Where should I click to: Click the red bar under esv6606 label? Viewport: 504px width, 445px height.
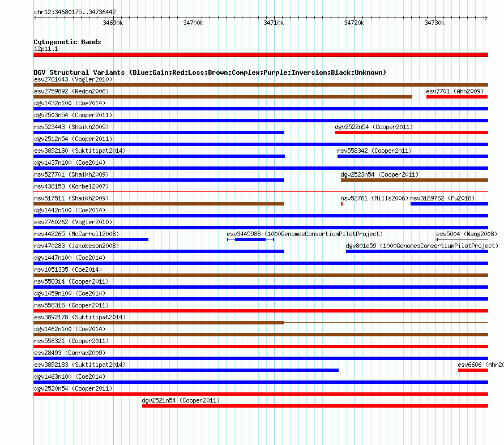(473, 370)
